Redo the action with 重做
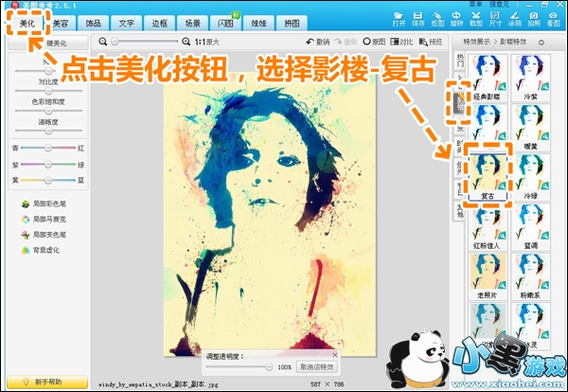 coord(346,42)
